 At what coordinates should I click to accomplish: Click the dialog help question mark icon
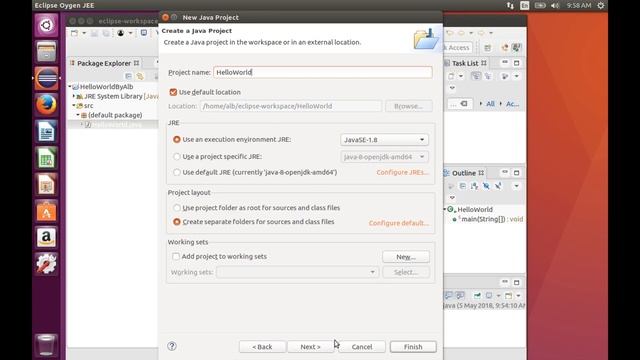click(x=172, y=346)
